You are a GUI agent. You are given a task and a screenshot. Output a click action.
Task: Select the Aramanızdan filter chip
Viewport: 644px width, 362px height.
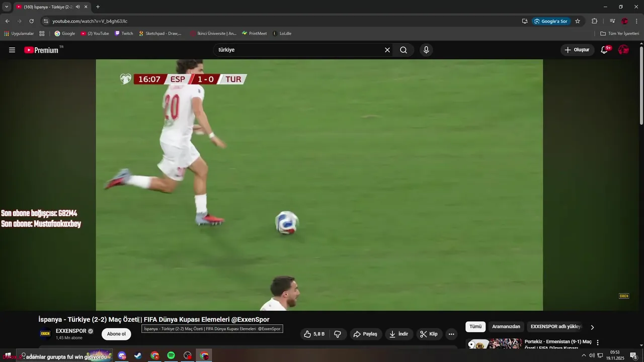(506, 327)
